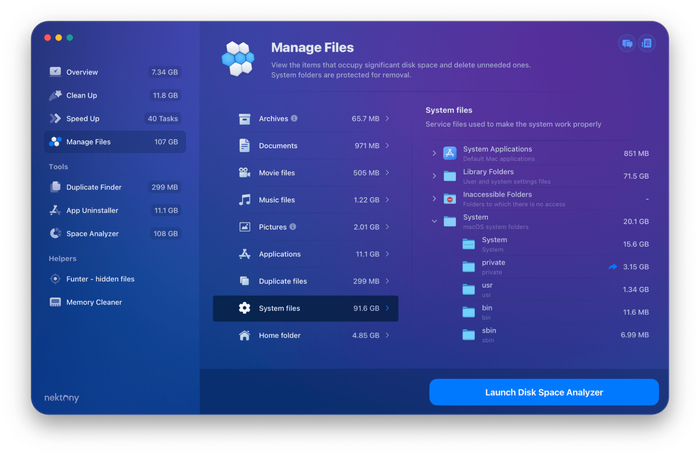700x456 pixels.
Task: Click the blue arrow beside private folder
Action: (613, 267)
